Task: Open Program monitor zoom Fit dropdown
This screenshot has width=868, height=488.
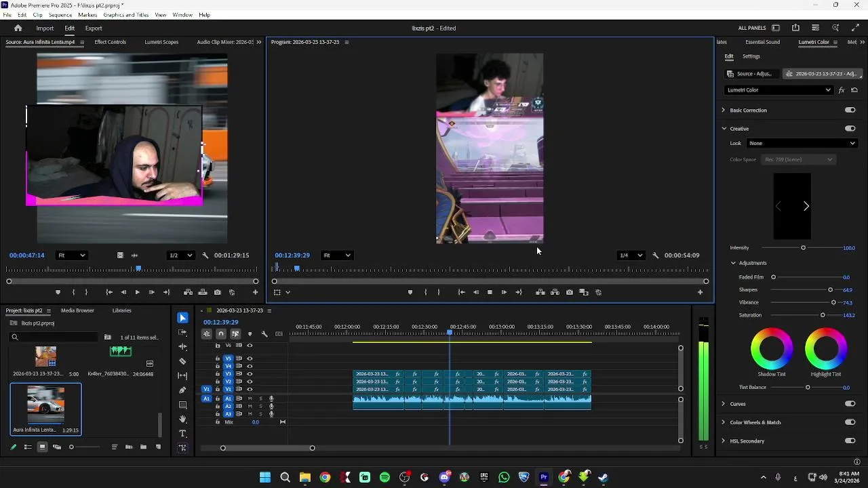Action: click(x=336, y=256)
